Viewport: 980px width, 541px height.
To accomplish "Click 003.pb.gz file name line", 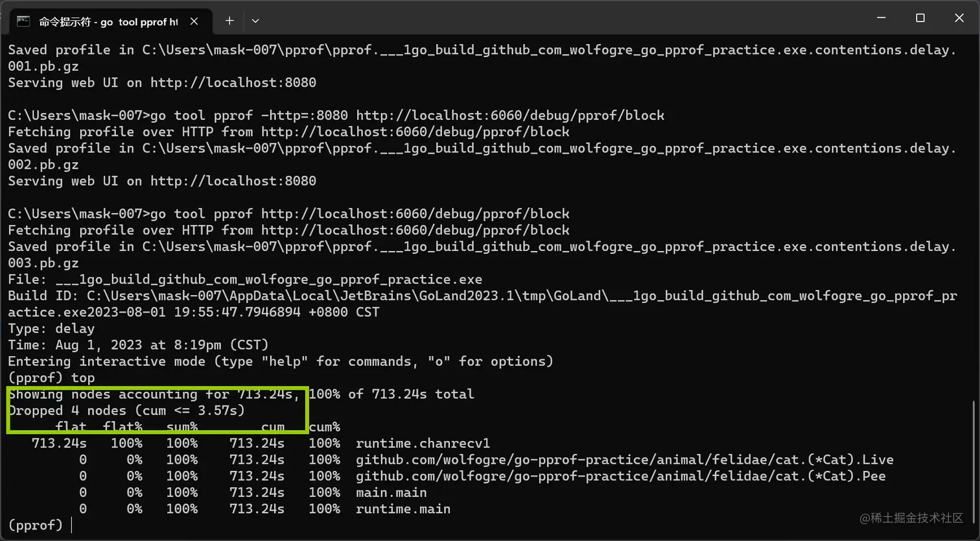I will (43, 263).
